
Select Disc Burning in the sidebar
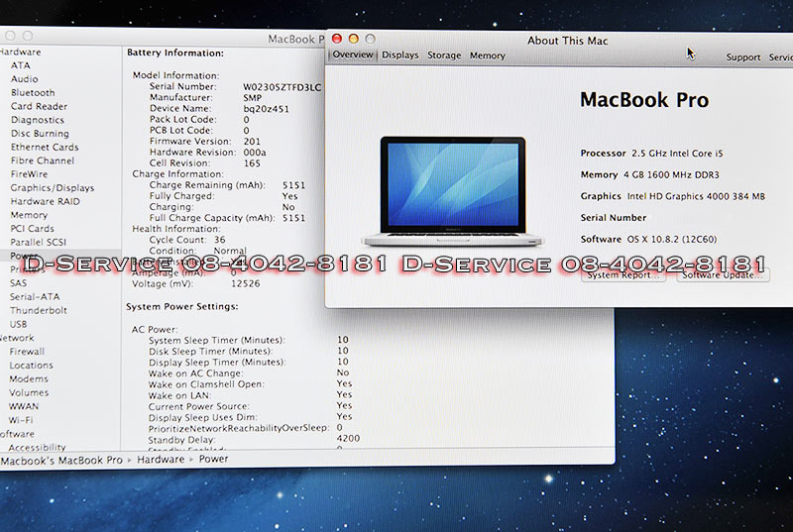[40, 134]
